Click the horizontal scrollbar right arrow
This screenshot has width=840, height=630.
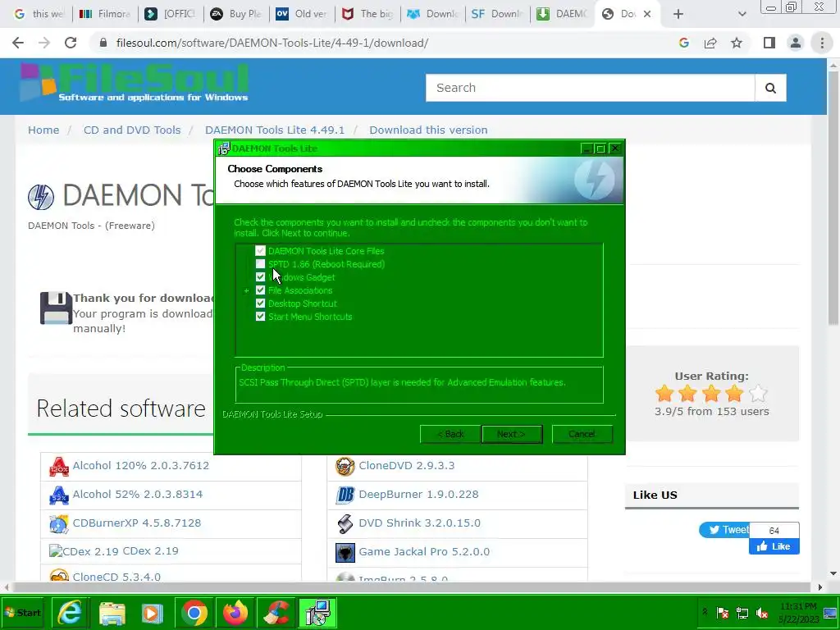pyautogui.click(x=820, y=587)
